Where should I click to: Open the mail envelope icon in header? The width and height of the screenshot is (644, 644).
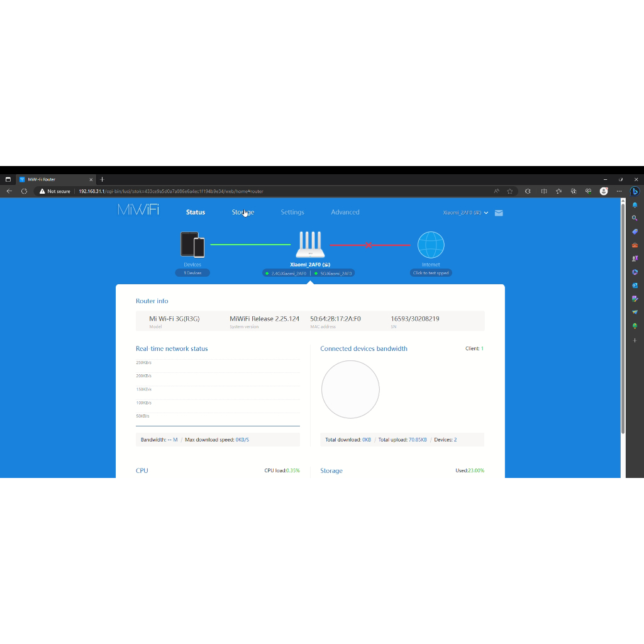coord(499,213)
